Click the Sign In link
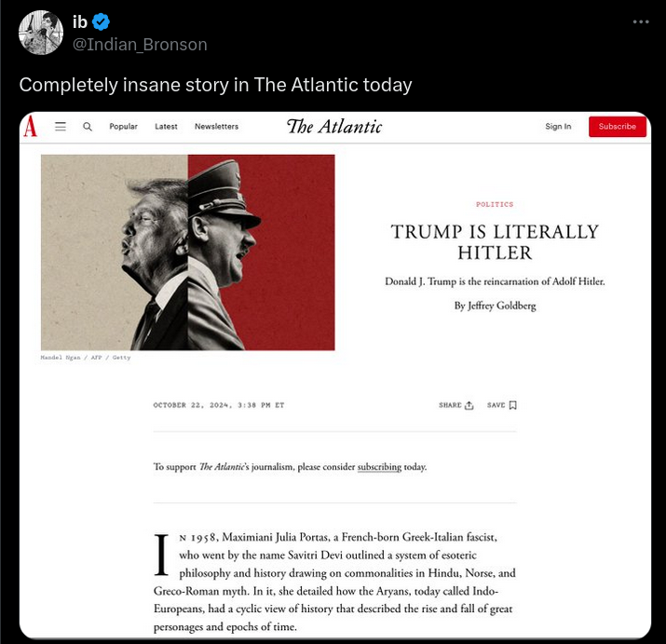This screenshot has height=644, width=666. click(x=558, y=126)
